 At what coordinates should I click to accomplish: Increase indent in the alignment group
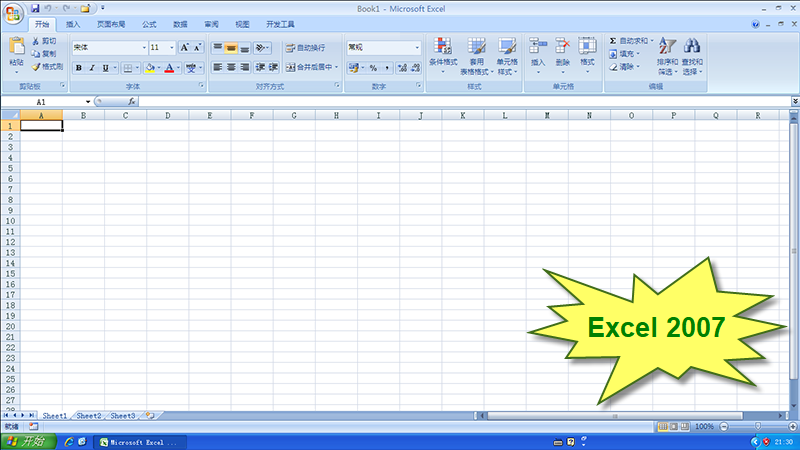(x=273, y=67)
